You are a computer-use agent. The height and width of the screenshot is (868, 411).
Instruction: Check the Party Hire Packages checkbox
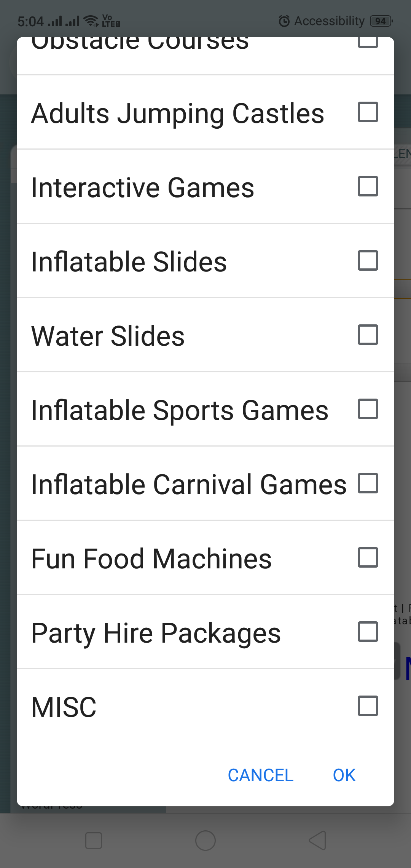[368, 632]
